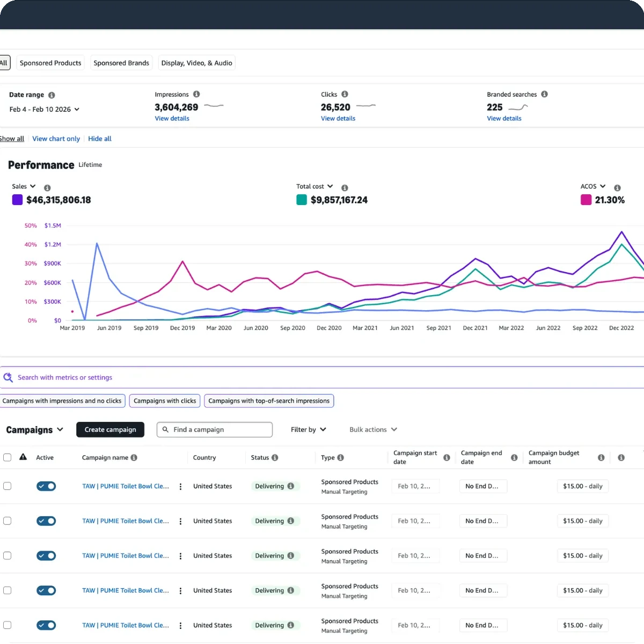This screenshot has height=644, width=644.
Task: Click the magnifier icon in Find a campaign
Action: click(165, 429)
